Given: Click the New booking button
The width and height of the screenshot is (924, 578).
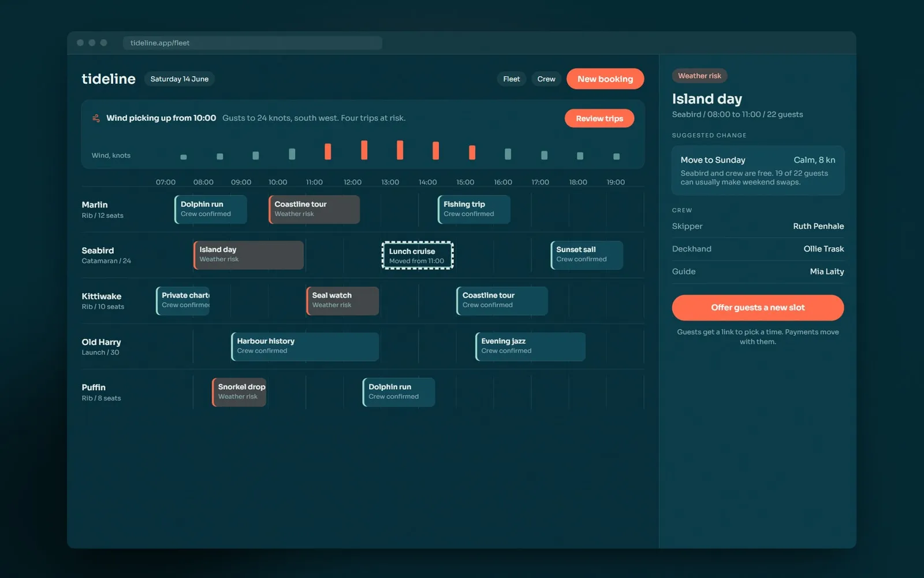Looking at the screenshot, I should point(605,79).
